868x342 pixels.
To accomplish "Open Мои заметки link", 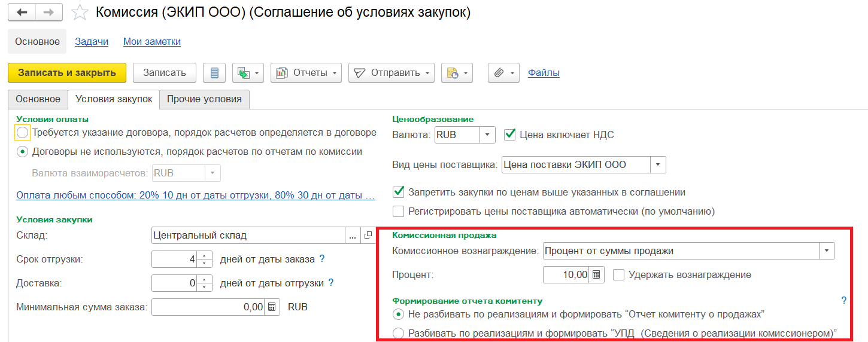I will point(152,41).
